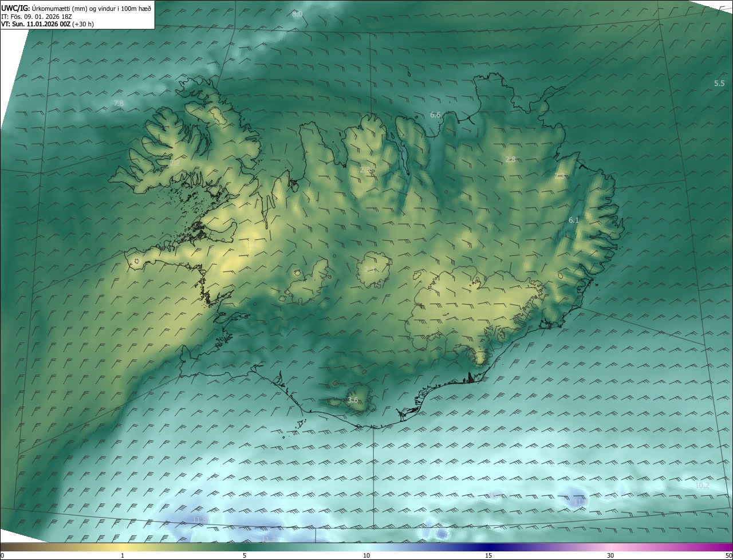Click the "3.6" value label
Image resolution: width=733 pixels, height=560 pixels.
(353, 400)
